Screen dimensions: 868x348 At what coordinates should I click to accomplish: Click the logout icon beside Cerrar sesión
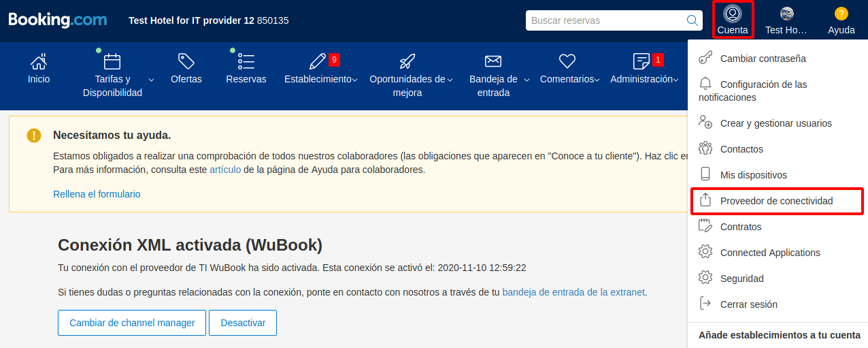pyautogui.click(x=705, y=304)
